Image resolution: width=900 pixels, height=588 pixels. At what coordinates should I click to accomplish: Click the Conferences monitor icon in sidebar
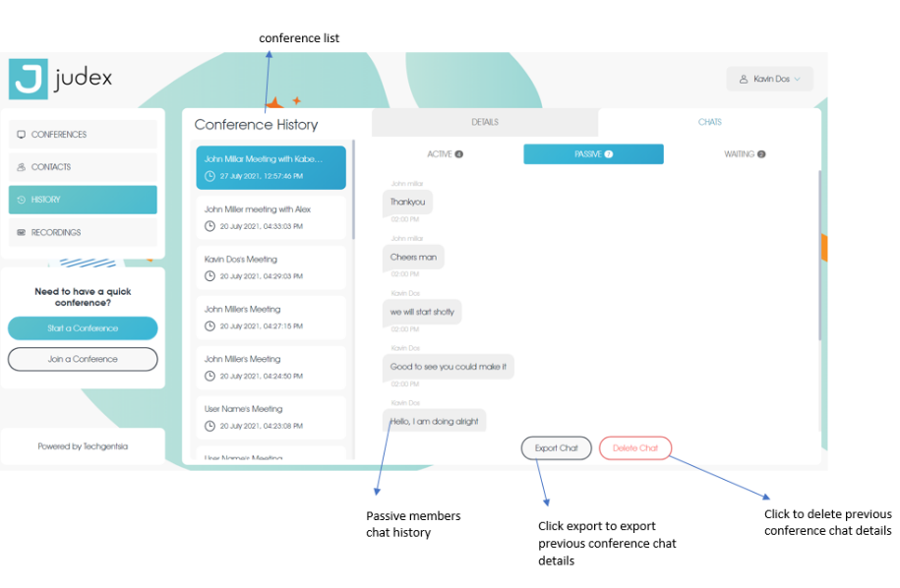click(22, 135)
